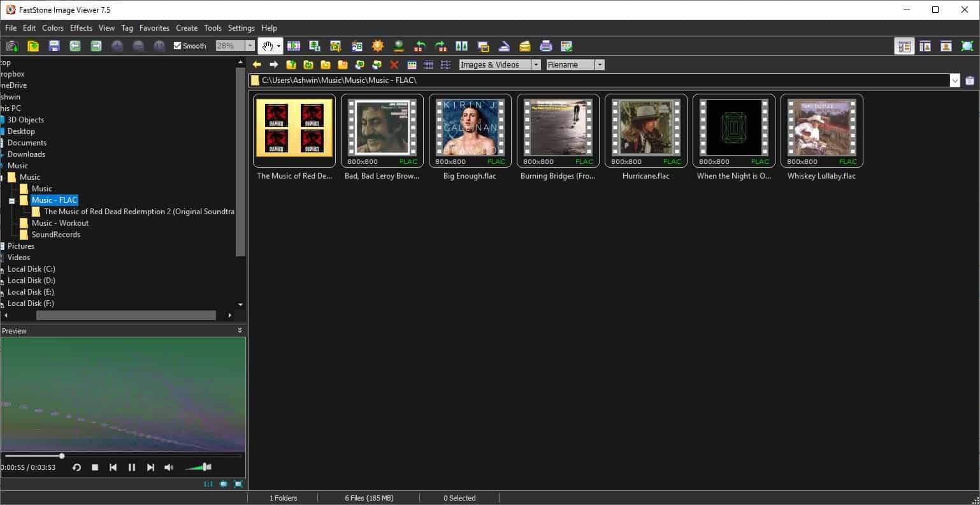
Task: Stop playback with the square button
Action: (95, 467)
